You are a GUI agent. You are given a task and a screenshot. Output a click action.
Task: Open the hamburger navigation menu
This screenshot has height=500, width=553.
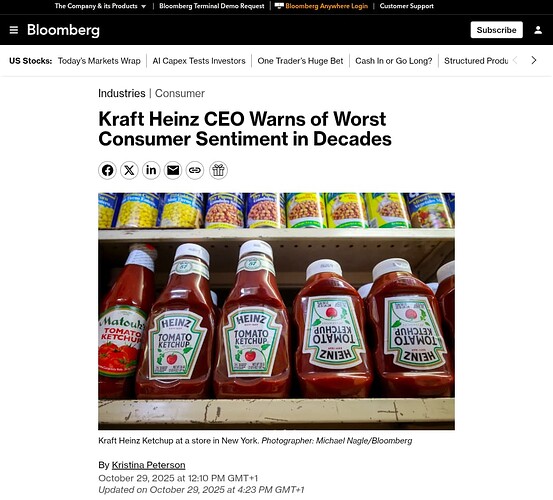point(14,30)
